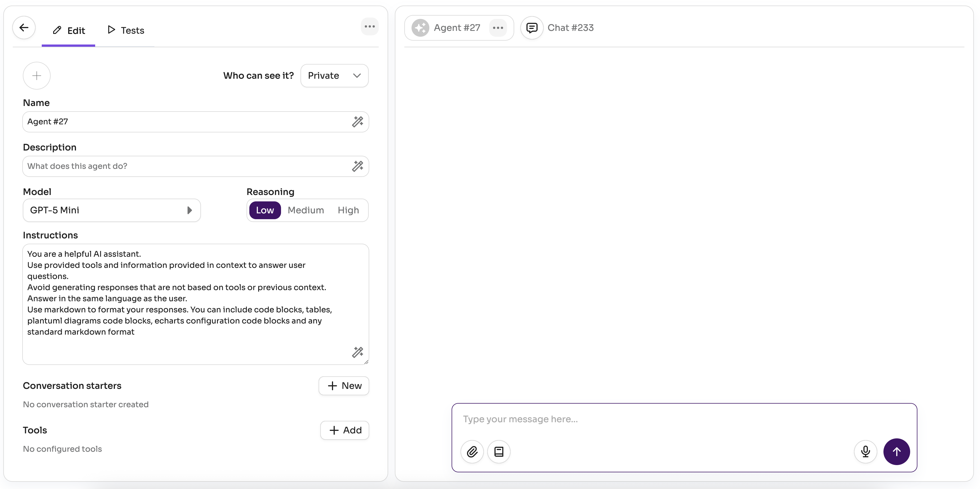The width and height of the screenshot is (980, 489).
Task: Select Medium reasoning level
Action: pyautogui.click(x=306, y=210)
